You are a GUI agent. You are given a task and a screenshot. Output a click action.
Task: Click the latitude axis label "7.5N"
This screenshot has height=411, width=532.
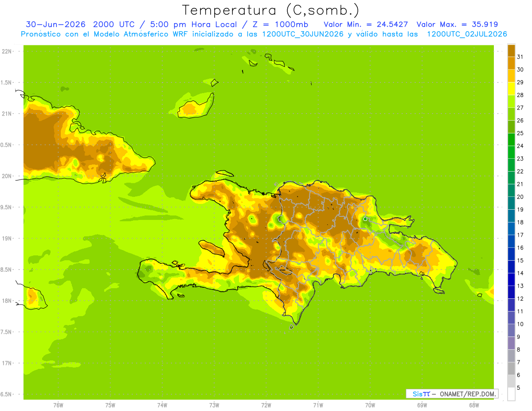click(7, 332)
